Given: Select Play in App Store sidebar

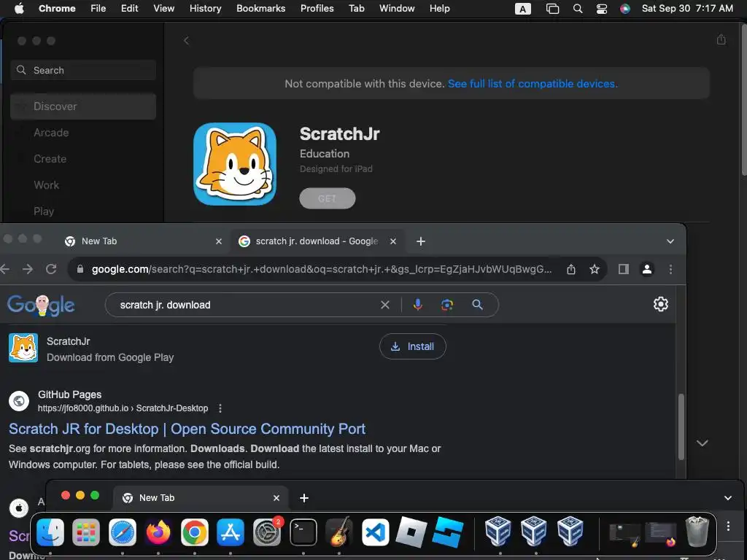Looking at the screenshot, I should click(83, 211).
